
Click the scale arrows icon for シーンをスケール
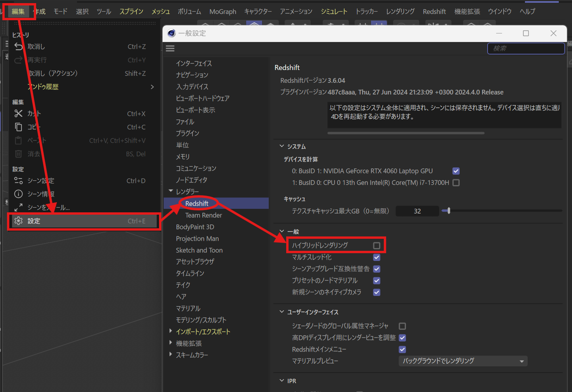click(x=18, y=207)
